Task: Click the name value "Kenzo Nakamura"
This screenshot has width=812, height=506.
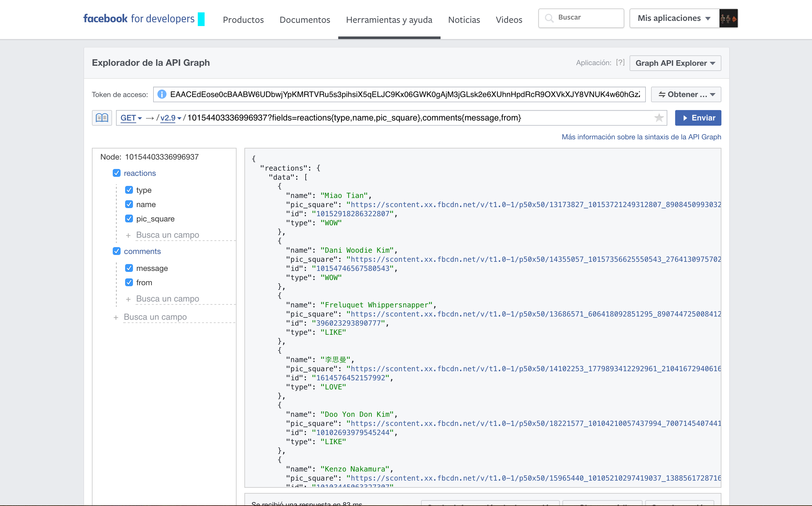Action: pos(355,469)
